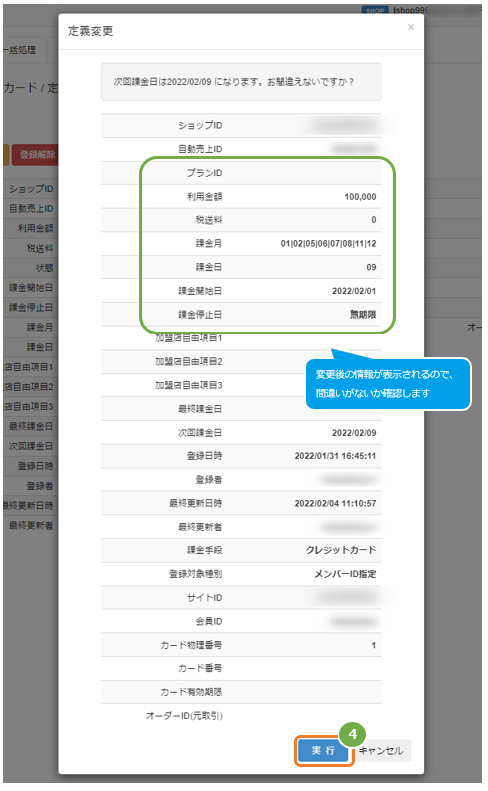Screen dimensions: 488x791
Task: Click the 税送料 value 0
Action: pyautogui.click(x=374, y=220)
